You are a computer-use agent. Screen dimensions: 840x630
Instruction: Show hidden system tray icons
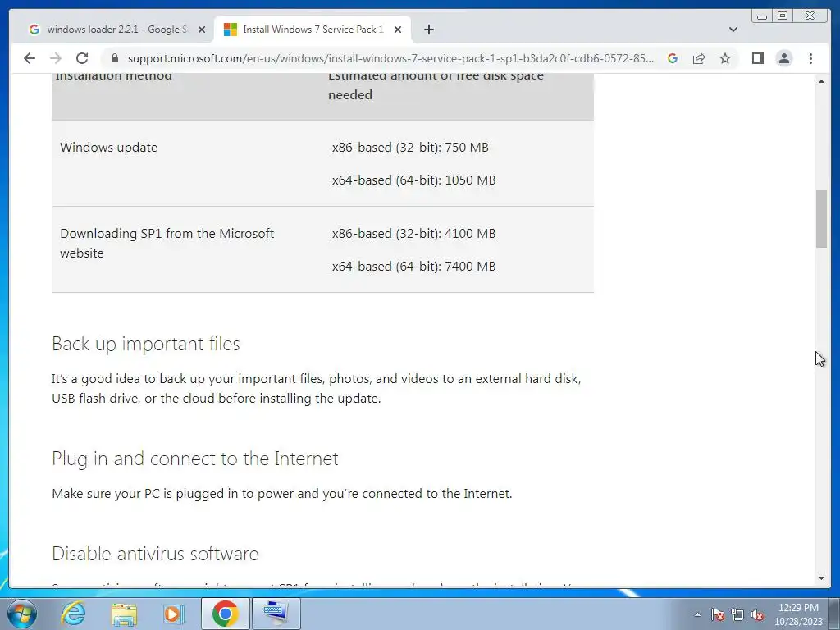click(697, 614)
